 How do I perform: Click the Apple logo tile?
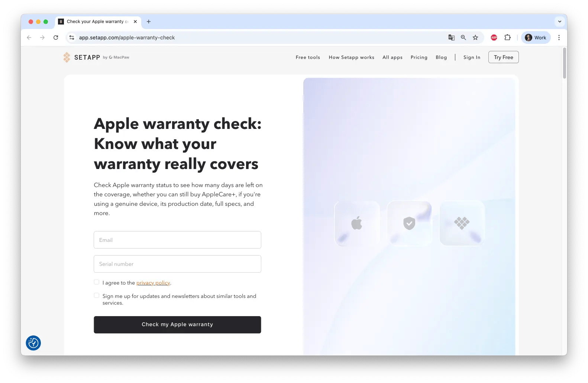tap(357, 223)
